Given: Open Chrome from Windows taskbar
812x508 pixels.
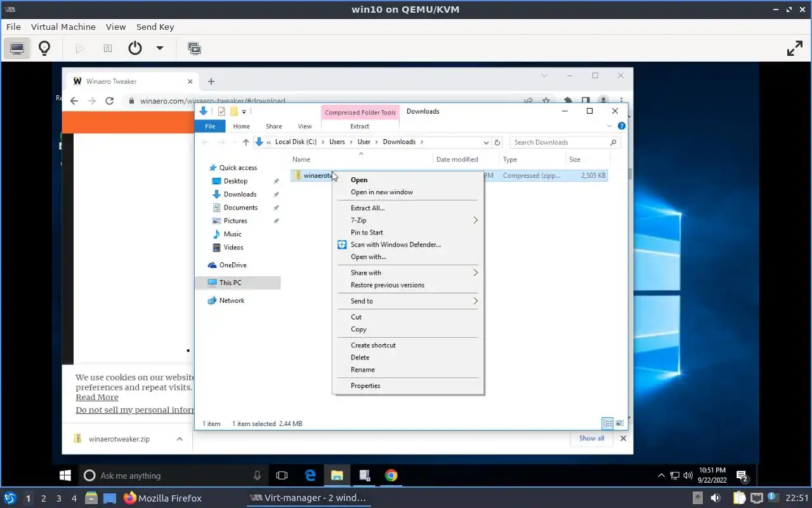Looking at the screenshot, I should (391, 475).
